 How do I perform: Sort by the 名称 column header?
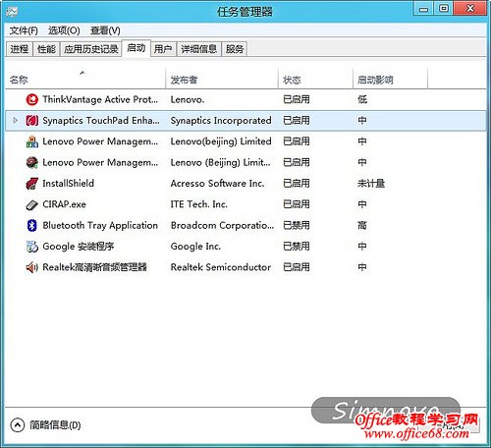pos(85,80)
